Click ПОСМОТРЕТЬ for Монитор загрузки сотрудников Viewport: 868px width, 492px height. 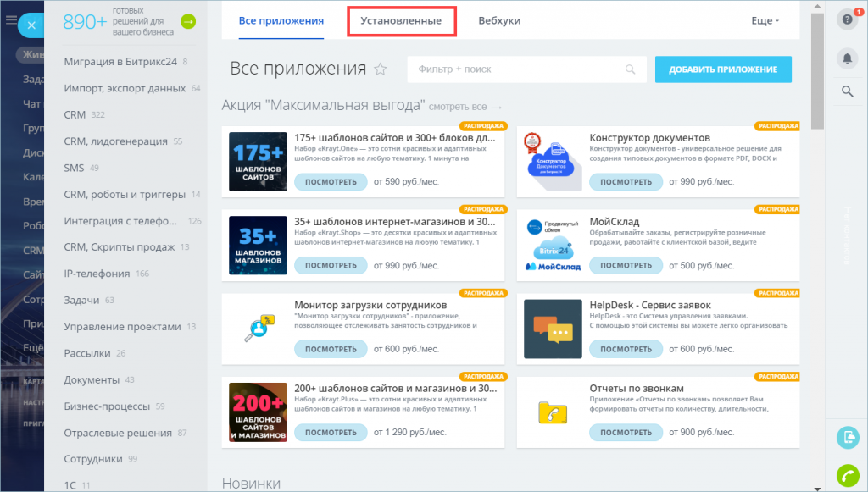point(331,349)
